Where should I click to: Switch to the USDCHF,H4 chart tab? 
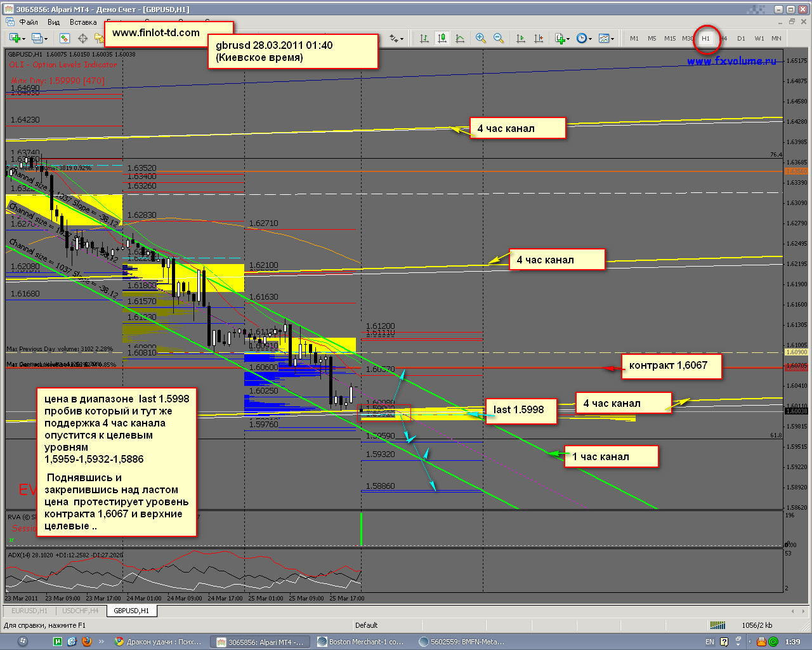click(80, 611)
